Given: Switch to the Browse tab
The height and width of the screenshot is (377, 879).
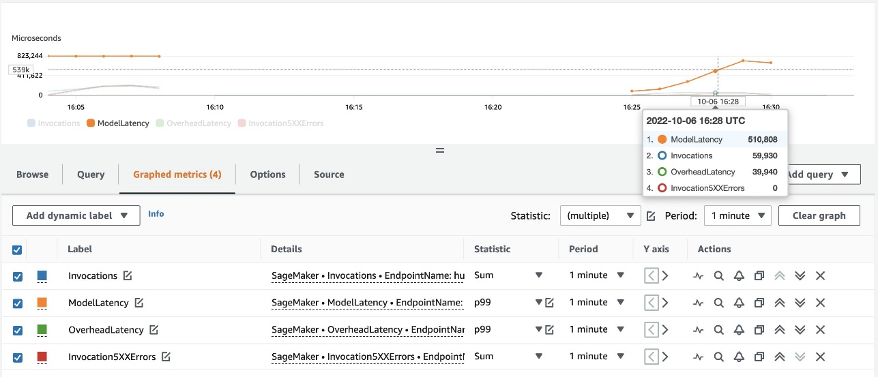Looking at the screenshot, I should (33, 174).
